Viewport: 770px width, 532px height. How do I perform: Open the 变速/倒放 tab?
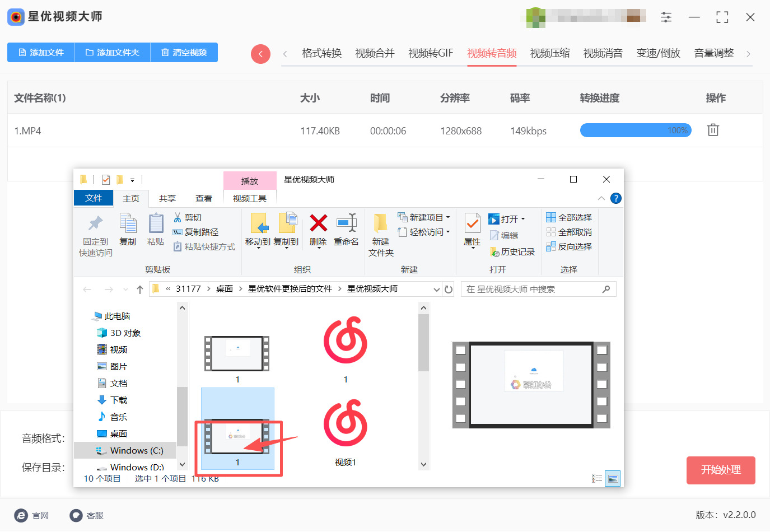(658, 53)
